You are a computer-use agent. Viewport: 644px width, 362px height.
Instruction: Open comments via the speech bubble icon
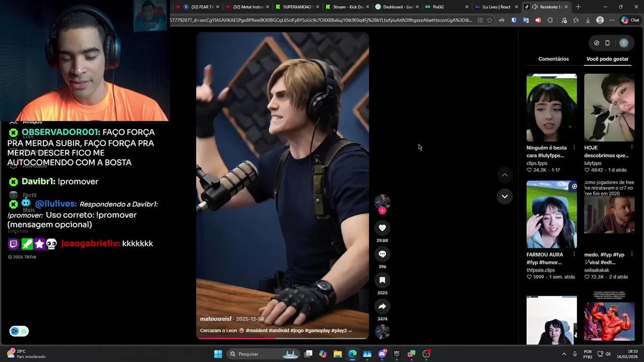pyautogui.click(x=382, y=254)
